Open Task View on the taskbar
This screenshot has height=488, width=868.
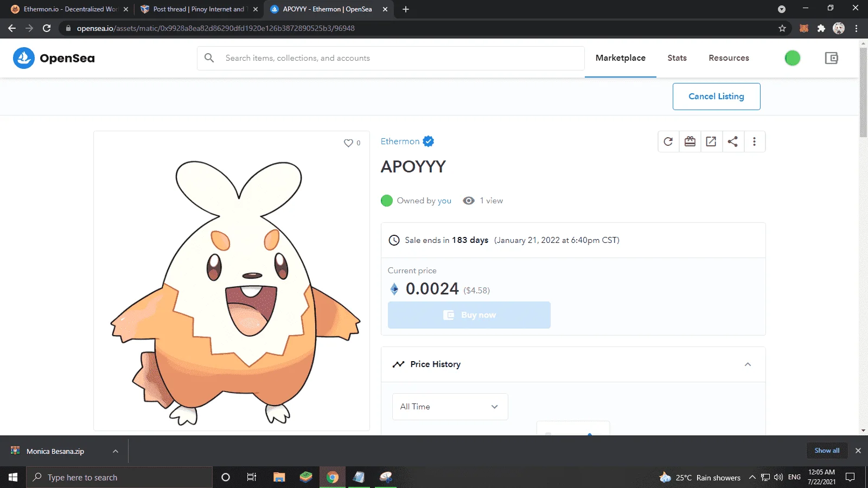pyautogui.click(x=252, y=477)
